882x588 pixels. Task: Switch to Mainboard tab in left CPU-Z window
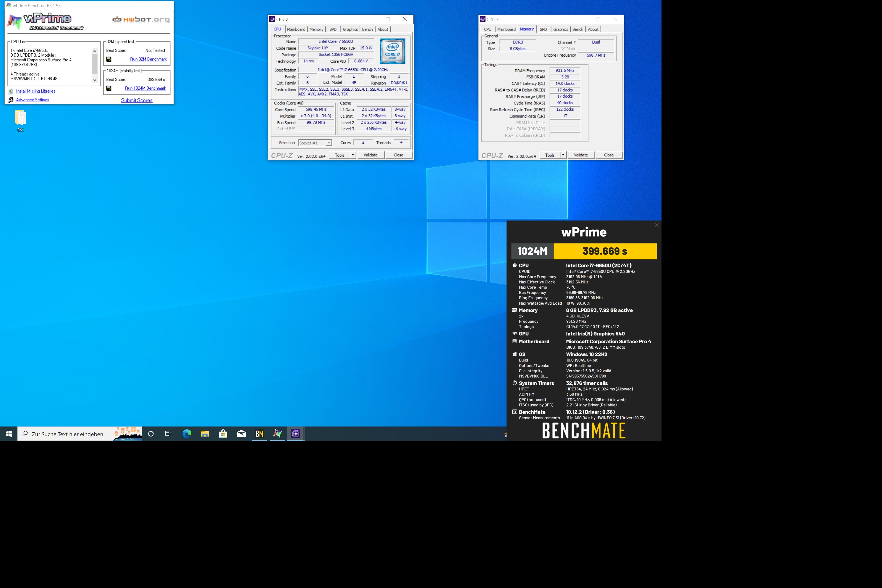pos(296,29)
